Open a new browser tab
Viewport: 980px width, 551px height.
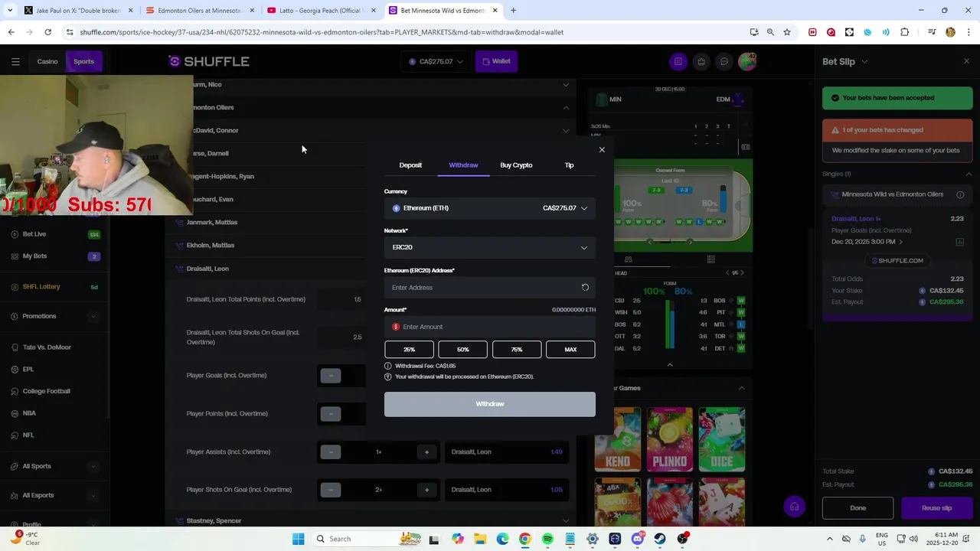(x=513, y=11)
